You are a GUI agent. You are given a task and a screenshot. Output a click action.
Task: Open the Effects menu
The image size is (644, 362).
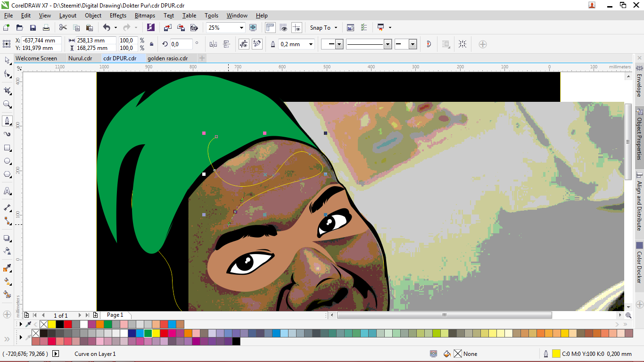click(x=118, y=16)
